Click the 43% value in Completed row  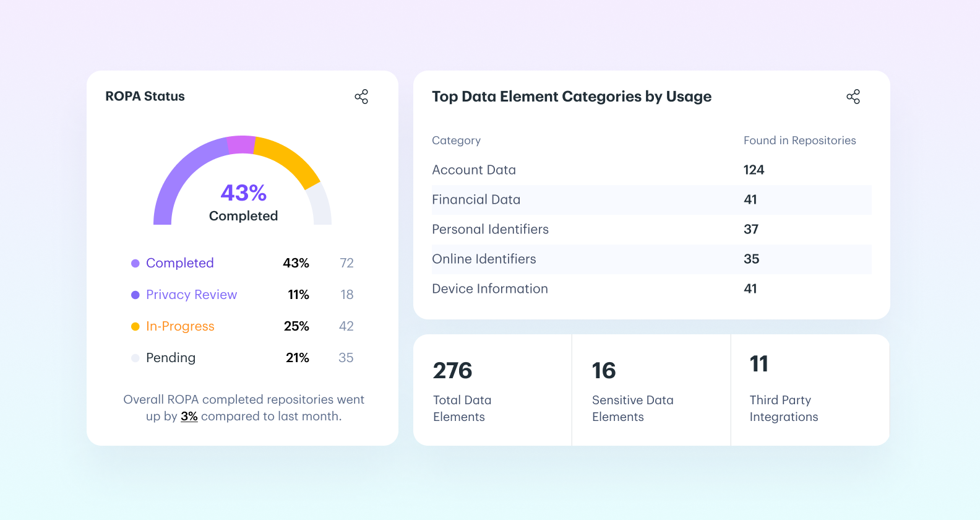(x=296, y=263)
